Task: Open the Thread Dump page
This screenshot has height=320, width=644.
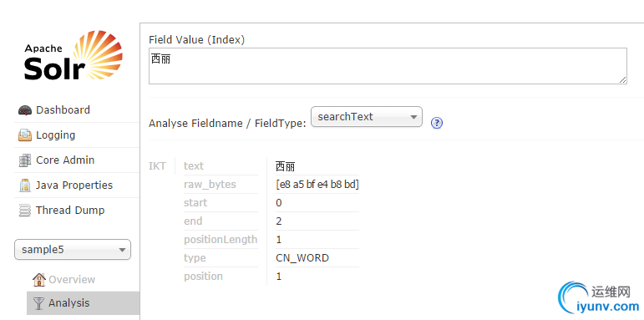Action: point(70,211)
